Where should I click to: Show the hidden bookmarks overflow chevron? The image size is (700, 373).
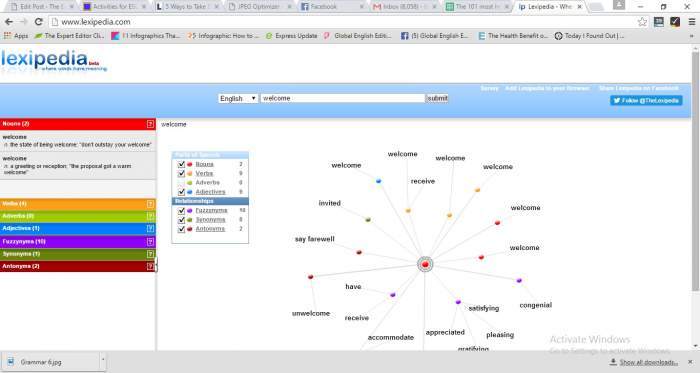pyautogui.click(x=692, y=36)
